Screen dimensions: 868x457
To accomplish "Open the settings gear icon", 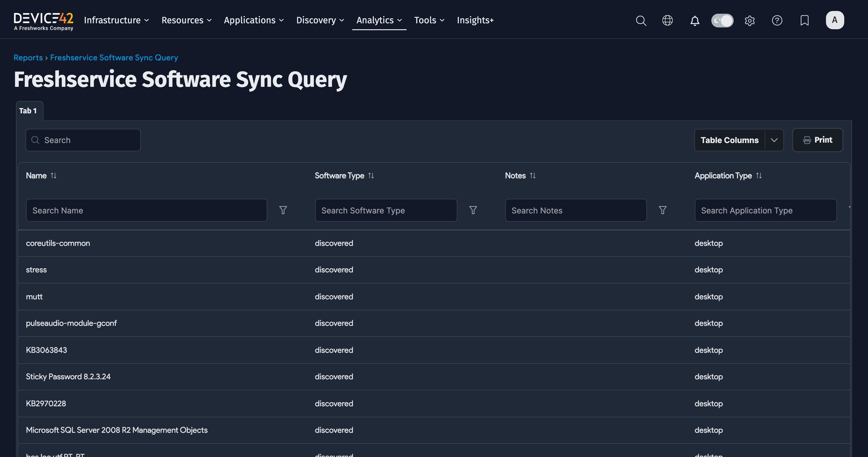I will [750, 21].
